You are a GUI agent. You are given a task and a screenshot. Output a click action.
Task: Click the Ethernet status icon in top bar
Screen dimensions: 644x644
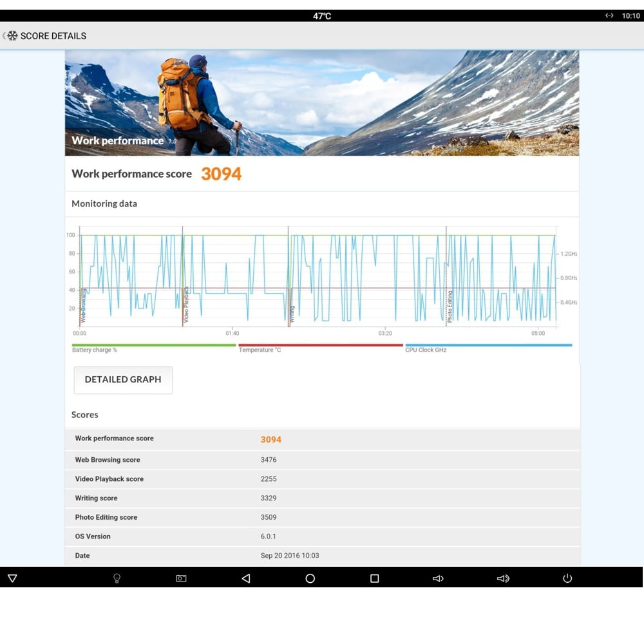[609, 16]
